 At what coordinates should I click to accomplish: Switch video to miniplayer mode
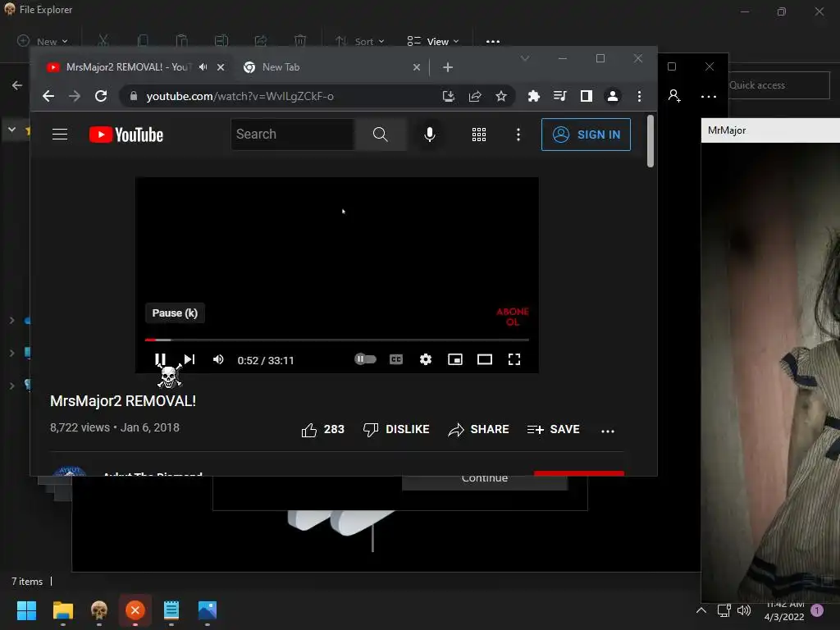454,359
